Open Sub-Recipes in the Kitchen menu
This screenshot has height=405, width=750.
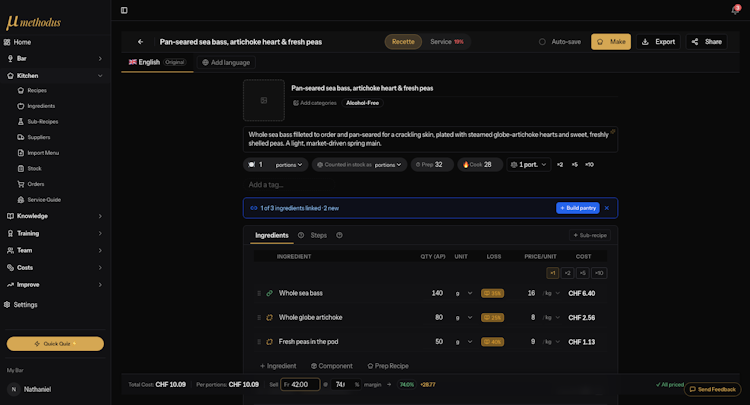click(43, 121)
